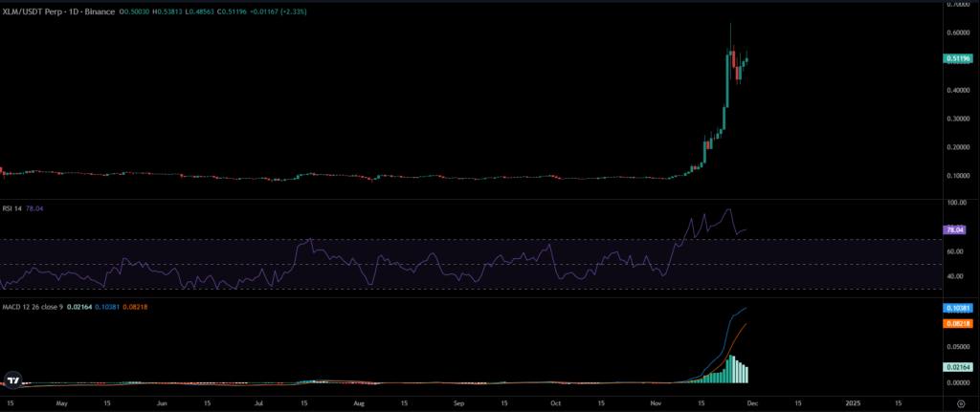Click the 0.30000 price scale label
Image resolution: width=980 pixels, height=412 pixels.
tap(958, 119)
